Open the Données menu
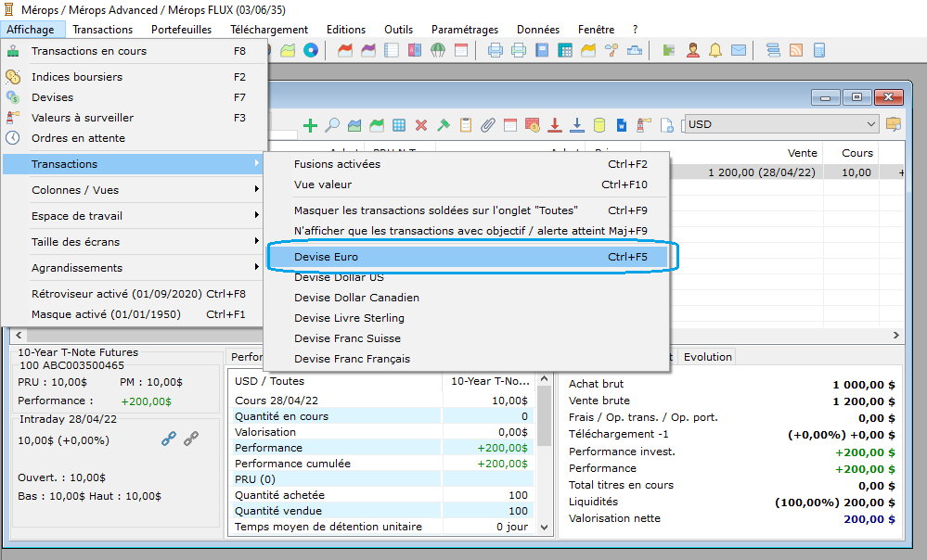Viewport: 927px width, 560px height. (538, 30)
